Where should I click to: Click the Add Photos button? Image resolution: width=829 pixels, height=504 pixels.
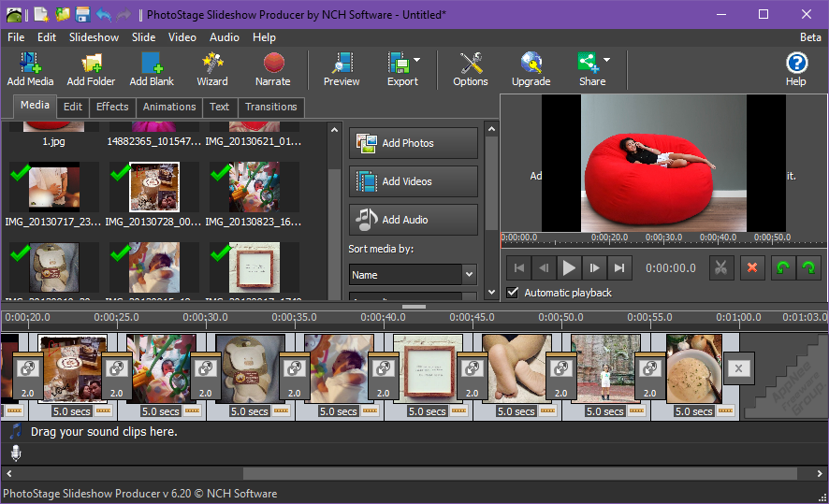413,143
